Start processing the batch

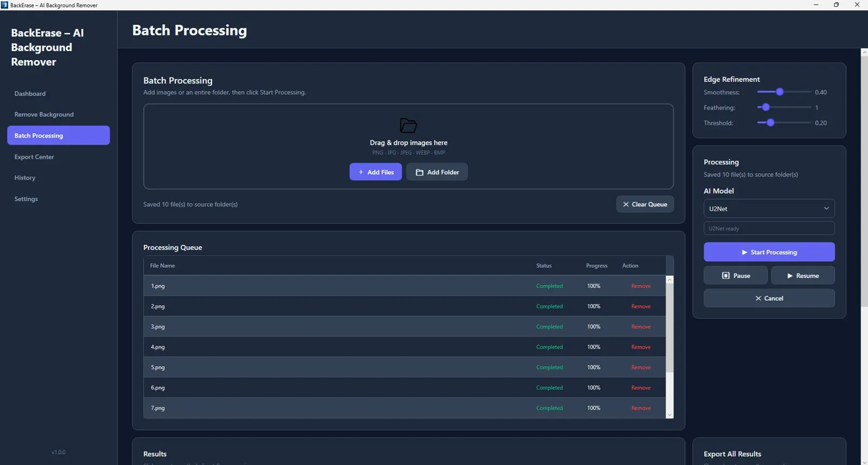[x=769, y=252]
